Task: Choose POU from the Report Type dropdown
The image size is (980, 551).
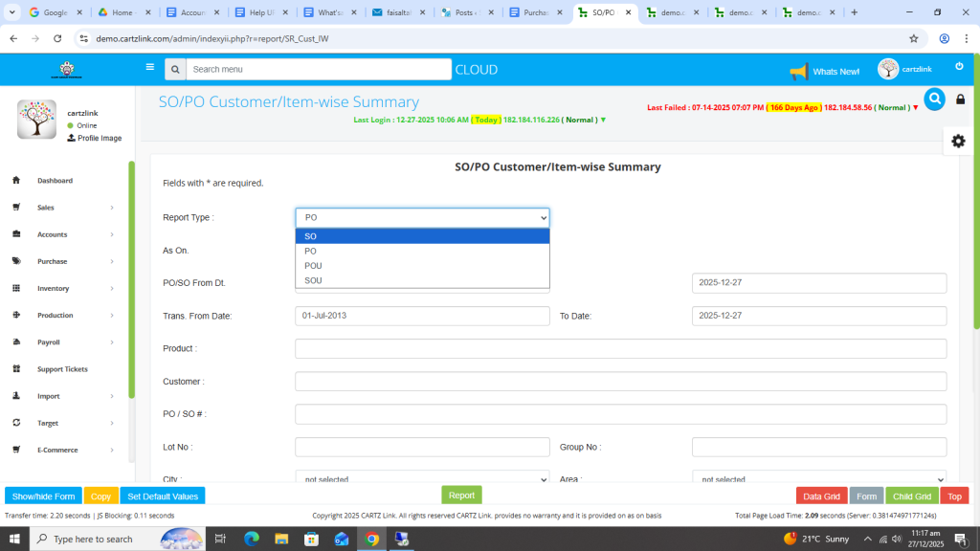Action: 421,266
